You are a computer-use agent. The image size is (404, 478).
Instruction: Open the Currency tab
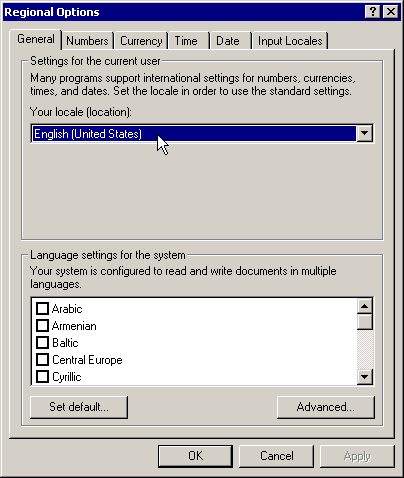[x=141, y=41]
